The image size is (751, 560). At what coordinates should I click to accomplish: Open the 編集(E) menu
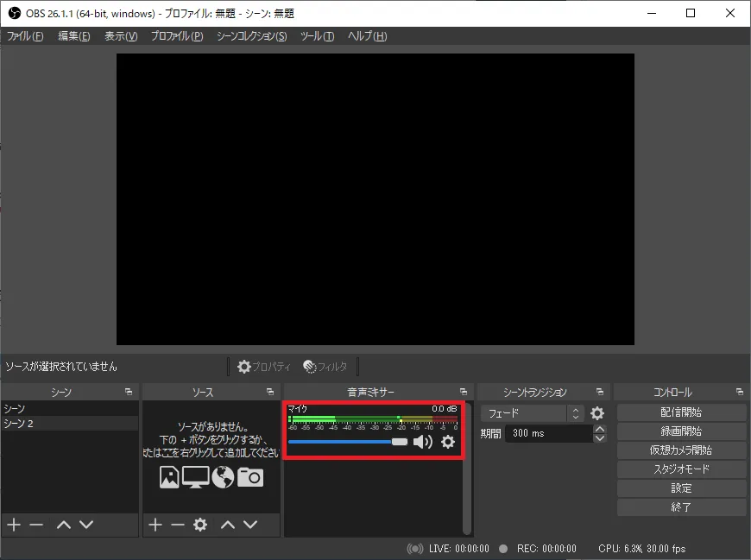click(x=73, y=36)
